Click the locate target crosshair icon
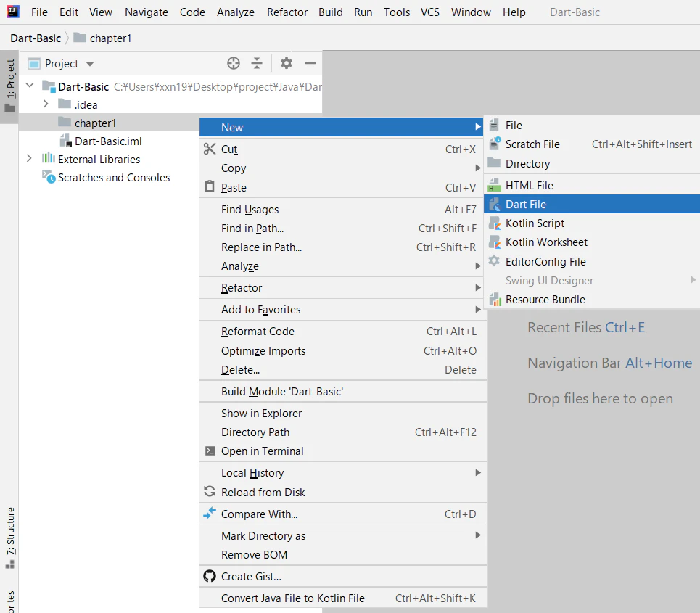The width and height of the screenshot is (700, 613). click(234, 63)
